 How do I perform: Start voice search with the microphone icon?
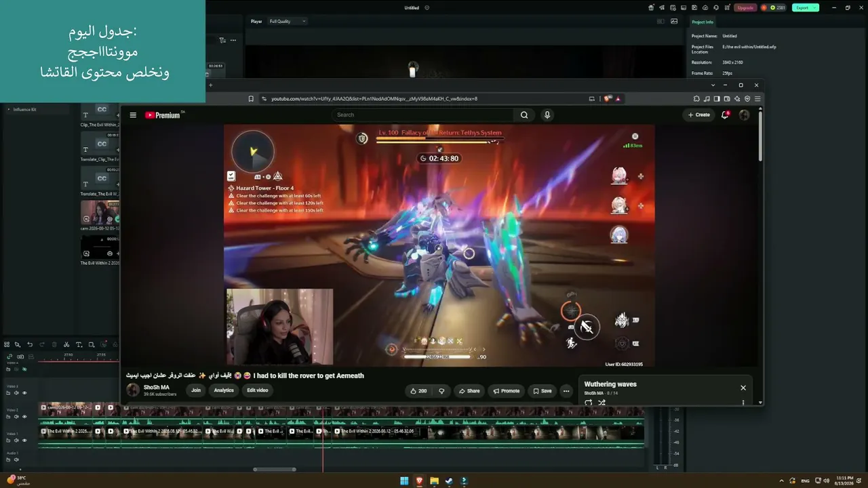click(547, 115)
